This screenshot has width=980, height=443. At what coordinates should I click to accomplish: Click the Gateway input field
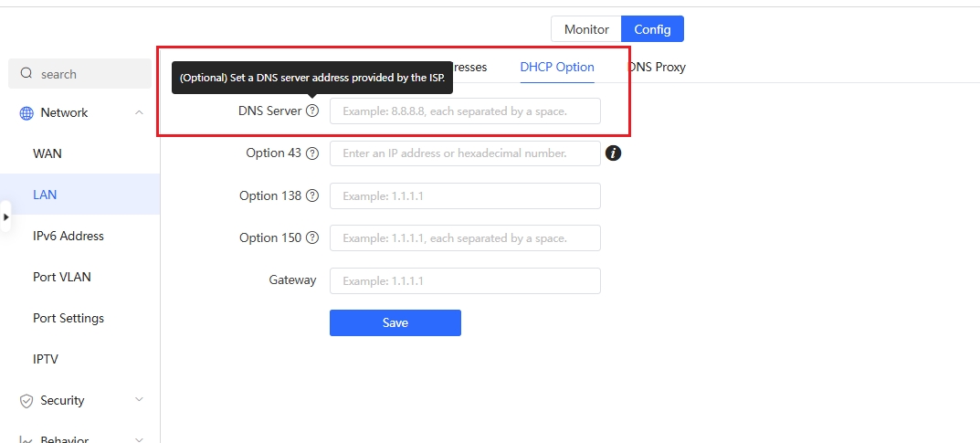click(465, 280)
